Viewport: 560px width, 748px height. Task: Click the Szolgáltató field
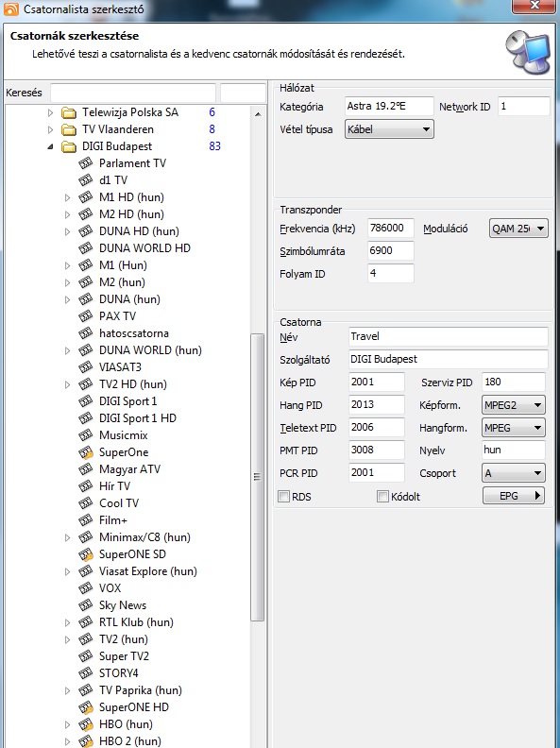point(449,359)
